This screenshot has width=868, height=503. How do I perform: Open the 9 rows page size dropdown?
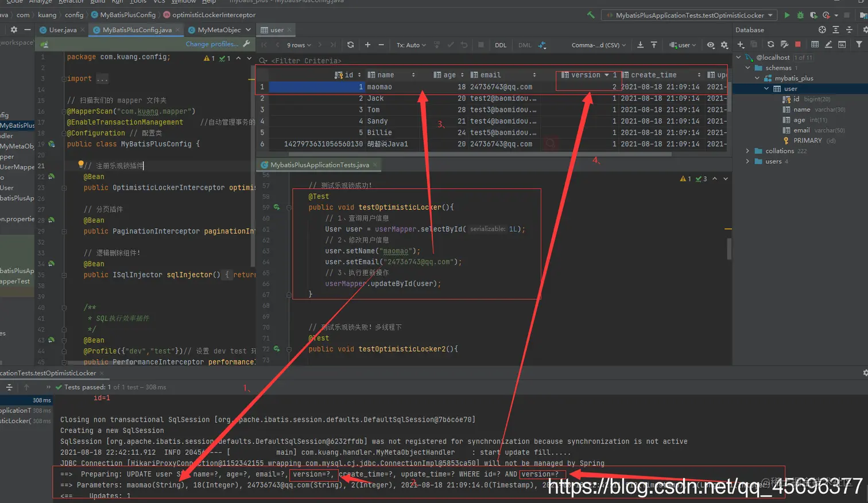(x=299, y=45)
